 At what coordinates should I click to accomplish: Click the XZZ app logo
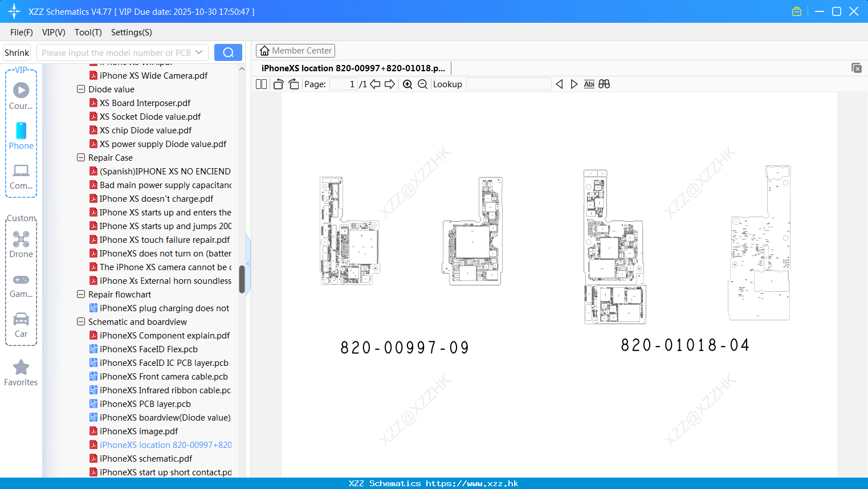click(14, 11)
